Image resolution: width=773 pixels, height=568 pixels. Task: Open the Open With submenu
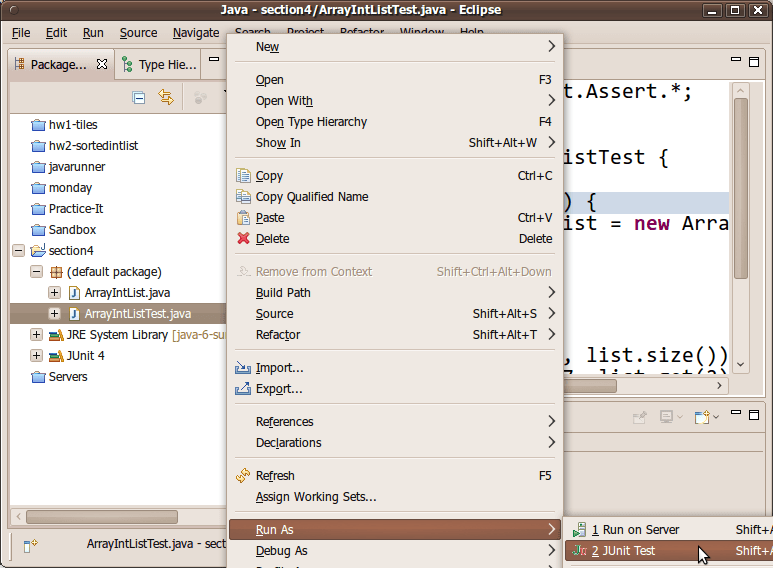click(395, 101)
